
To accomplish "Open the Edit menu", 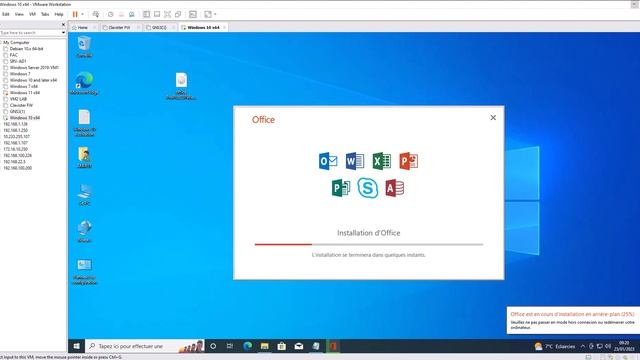I will pos(6,14).
